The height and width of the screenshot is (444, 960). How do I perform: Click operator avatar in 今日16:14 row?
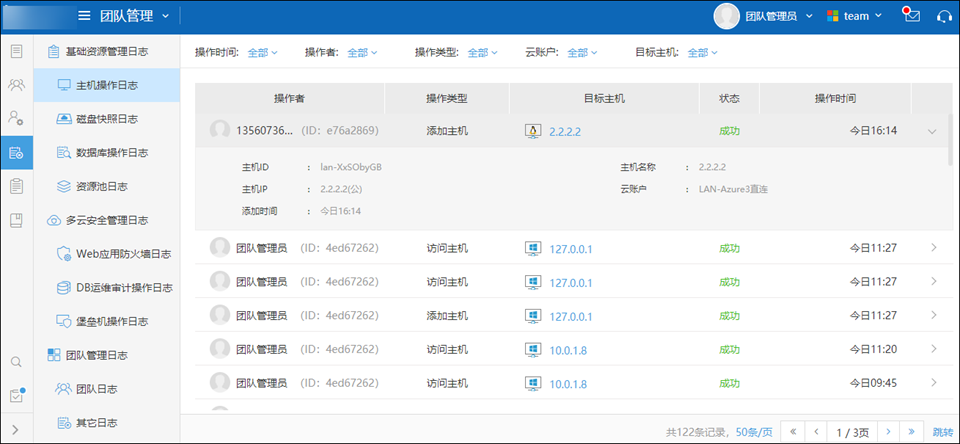tap(220, 130)
